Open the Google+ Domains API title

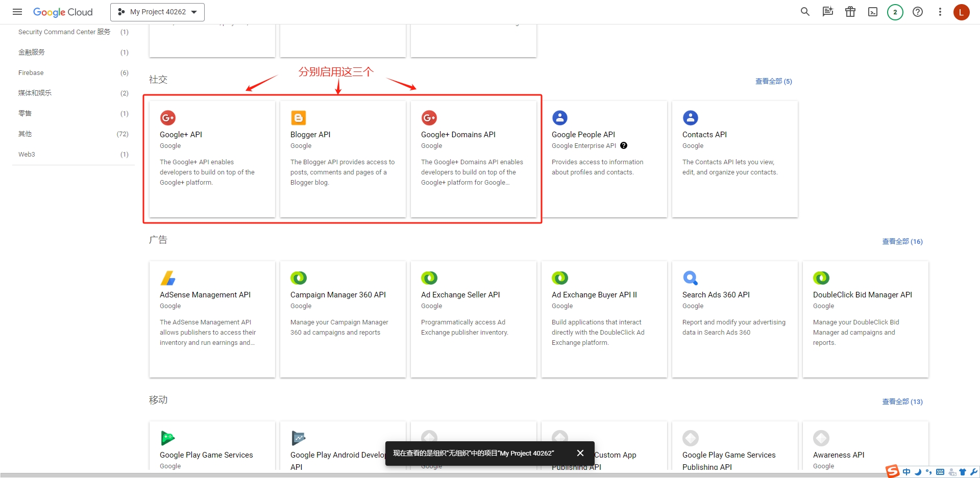(x=458, y=135)
